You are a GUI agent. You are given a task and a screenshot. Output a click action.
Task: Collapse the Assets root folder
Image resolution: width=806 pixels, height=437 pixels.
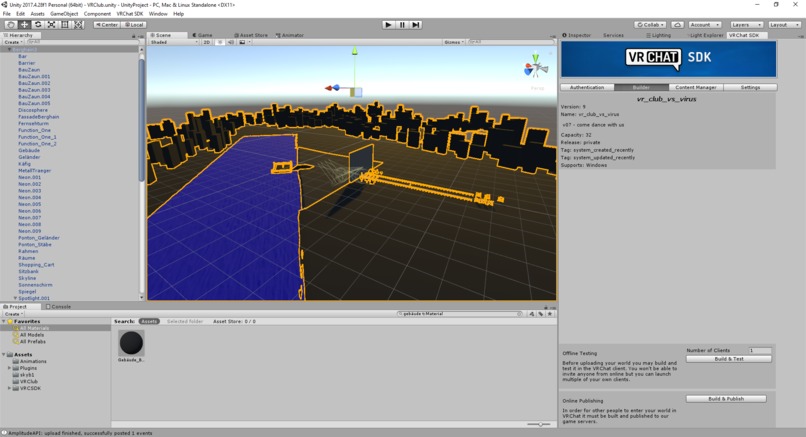4,355
